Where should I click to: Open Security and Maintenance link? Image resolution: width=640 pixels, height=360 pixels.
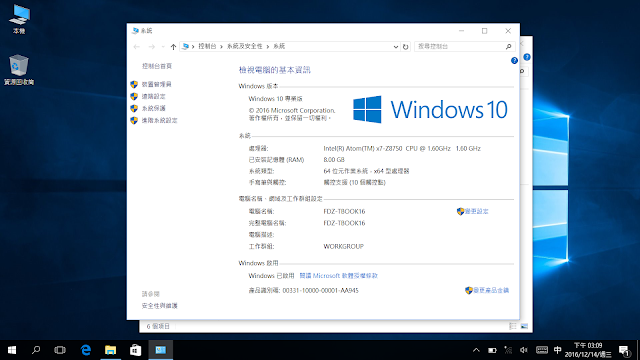click(x=160, y=306)
